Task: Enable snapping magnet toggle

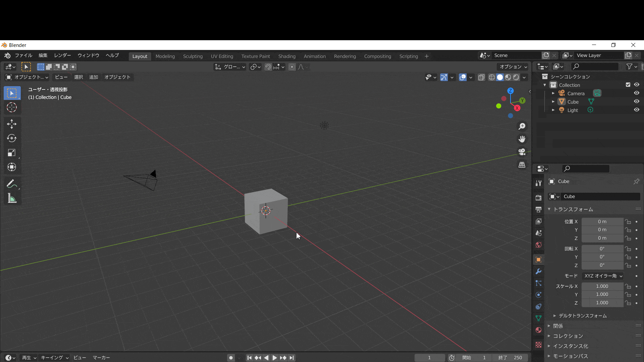Action: 268,67
